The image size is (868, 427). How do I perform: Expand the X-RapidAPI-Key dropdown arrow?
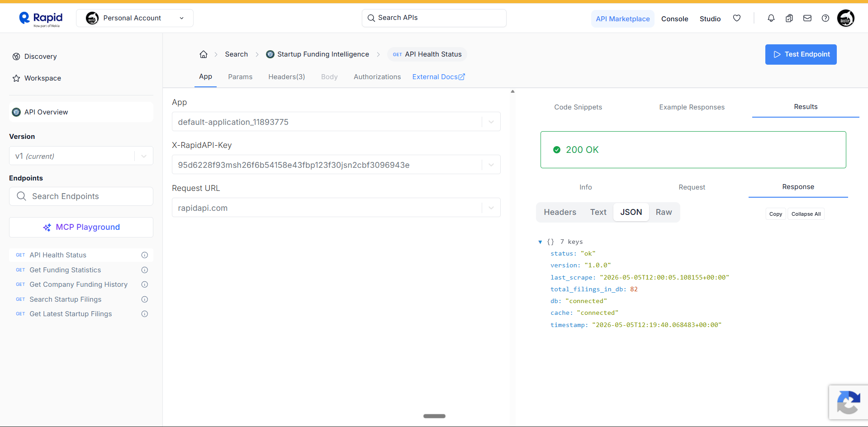point(491,165)
